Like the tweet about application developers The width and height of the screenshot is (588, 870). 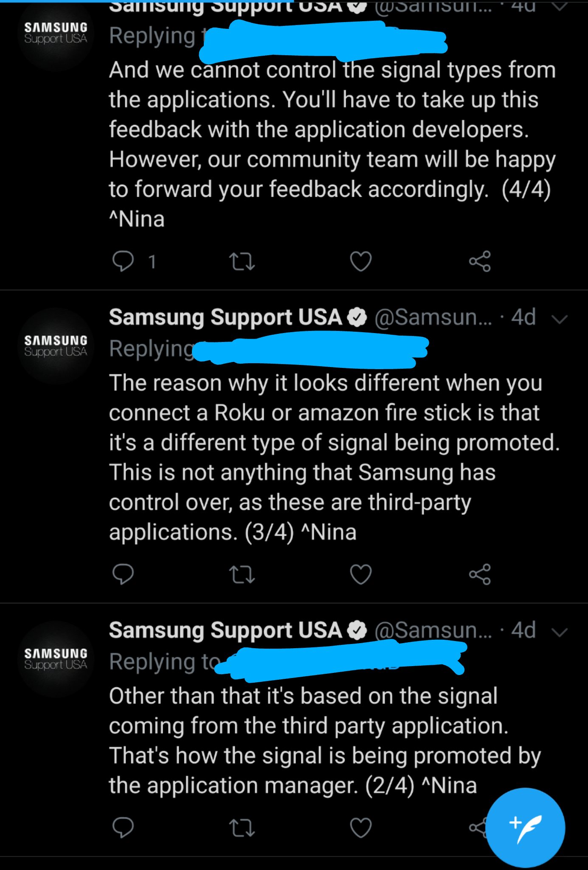click(361, 261)
